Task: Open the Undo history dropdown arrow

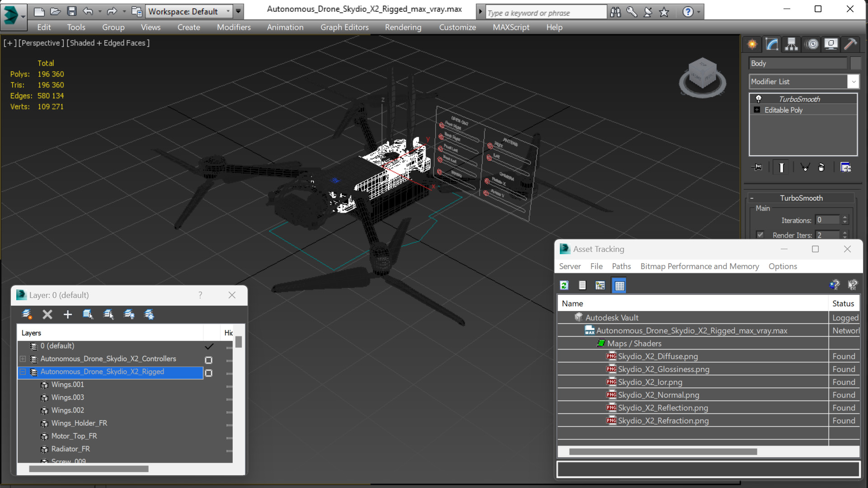Action: coord(100,11)
